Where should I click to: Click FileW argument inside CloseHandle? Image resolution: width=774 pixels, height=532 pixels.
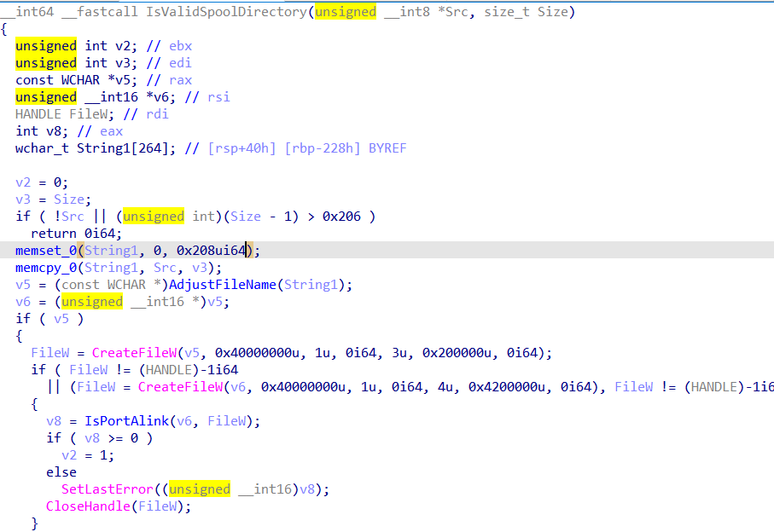pyautogui.click(x=158, y=506)
